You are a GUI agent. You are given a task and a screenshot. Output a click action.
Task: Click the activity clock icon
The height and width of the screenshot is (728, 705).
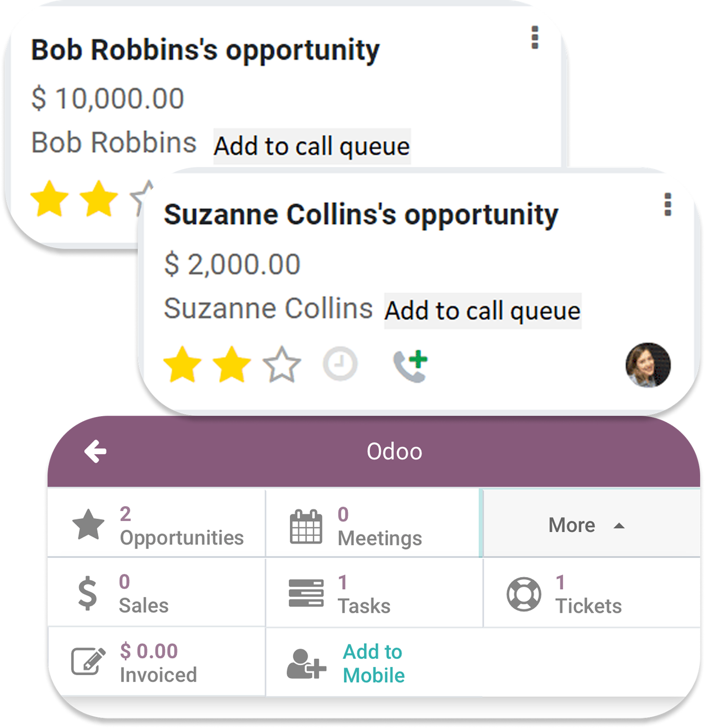point(340,364)
